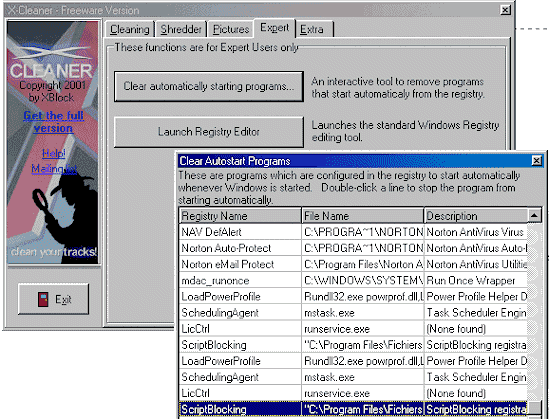Switch to the Cleaning tab

tap(130, 29)
